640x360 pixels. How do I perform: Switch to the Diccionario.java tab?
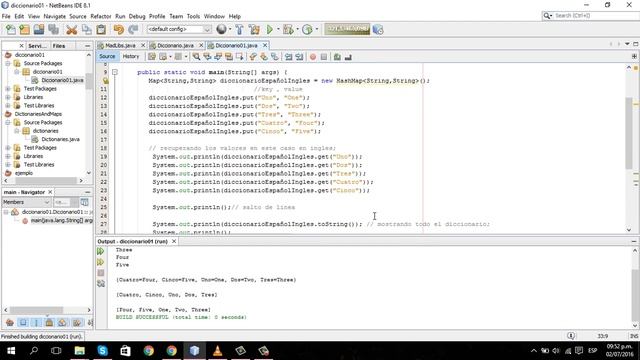pos(176,45)
